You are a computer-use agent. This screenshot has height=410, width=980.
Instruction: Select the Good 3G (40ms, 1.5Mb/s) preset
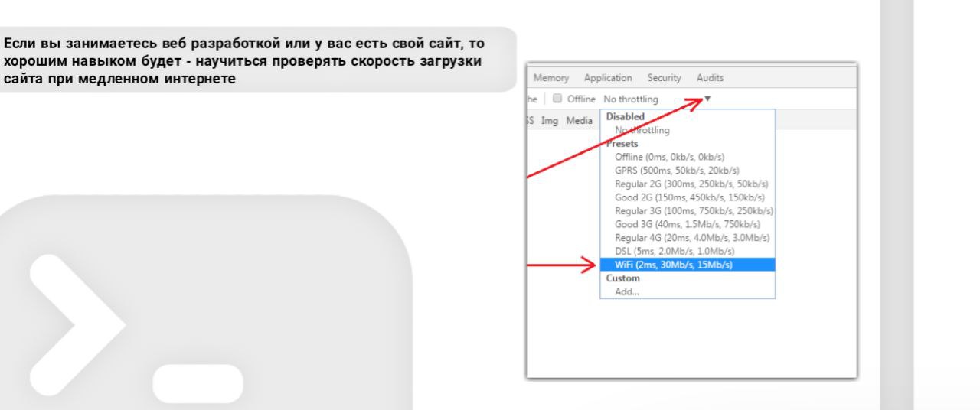click(x=688, y=224)
